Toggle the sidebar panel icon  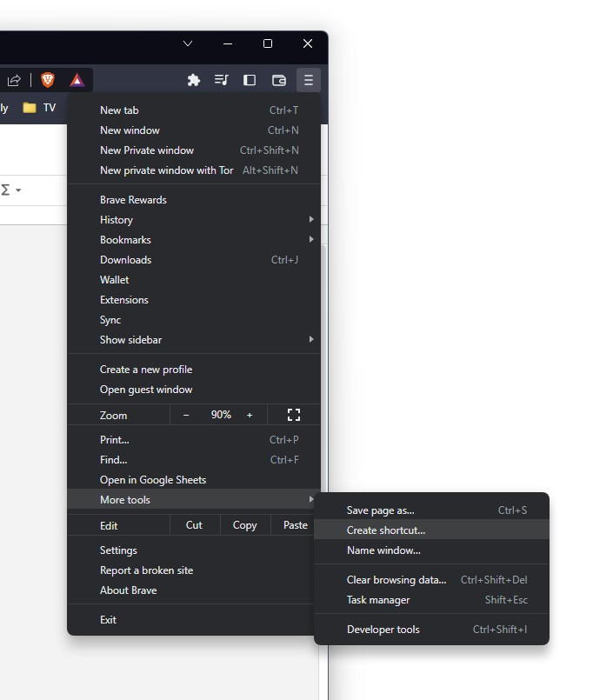tap(250, 80)
